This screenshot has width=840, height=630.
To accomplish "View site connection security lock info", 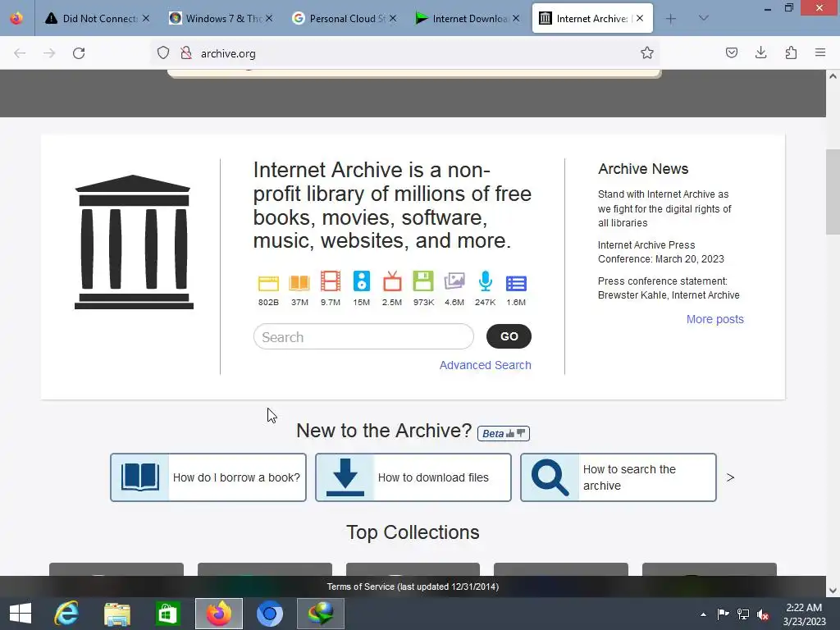I will (186, 53).
